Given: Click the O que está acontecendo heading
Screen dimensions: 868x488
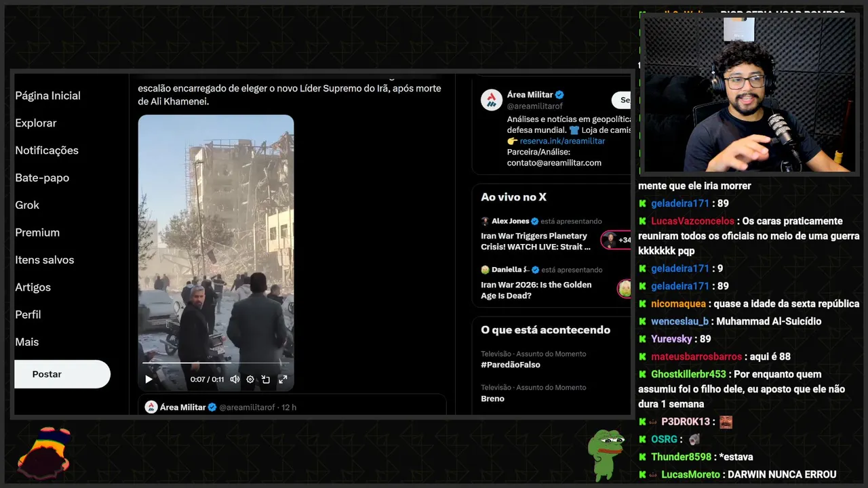Looking at the screenshot, I should point(545,330).
